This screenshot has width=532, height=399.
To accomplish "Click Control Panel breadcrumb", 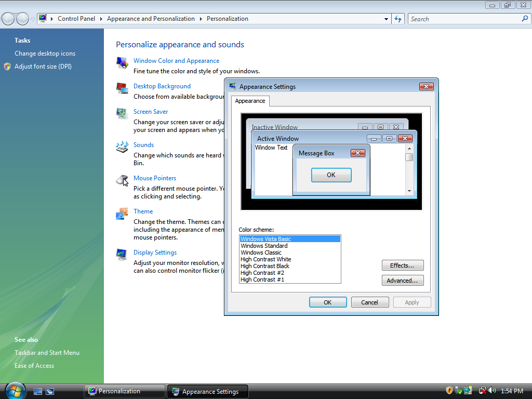I will tap(76, 19).
